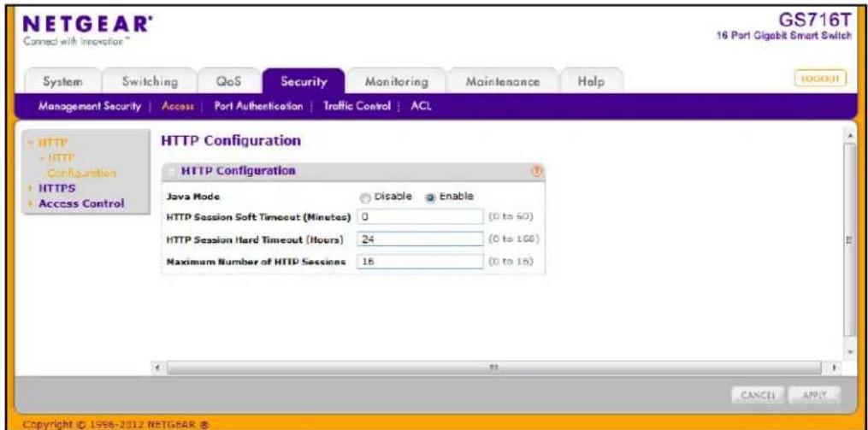Open help icon in HTTP Configuration header
The height and width of the screenshot is (430, 868).
point(534,172)
